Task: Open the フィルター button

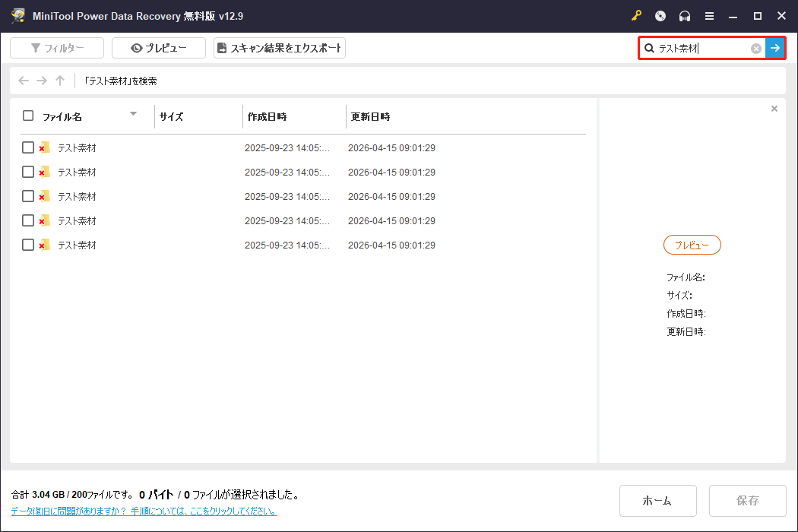Action: 57,48
